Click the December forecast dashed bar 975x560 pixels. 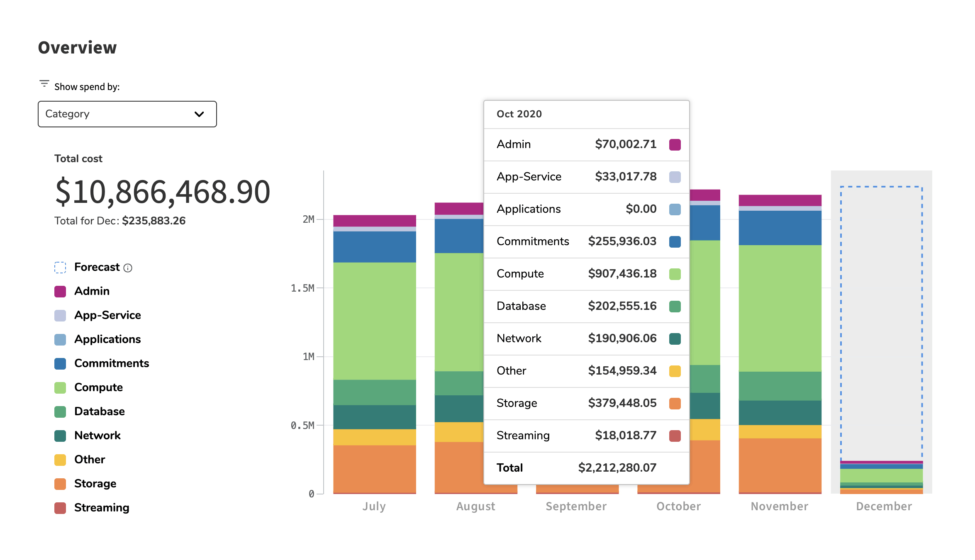[x=881, y=324]
